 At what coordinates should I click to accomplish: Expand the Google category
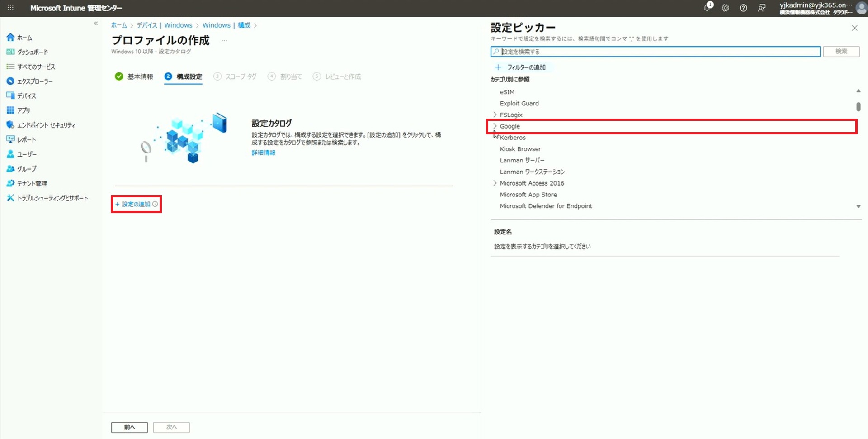(x=495, y=126)
